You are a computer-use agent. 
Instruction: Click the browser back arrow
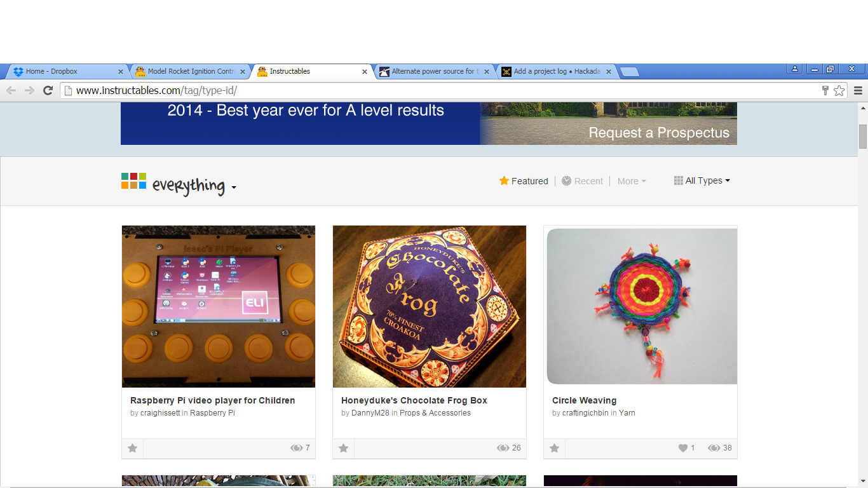pos(11,90)
